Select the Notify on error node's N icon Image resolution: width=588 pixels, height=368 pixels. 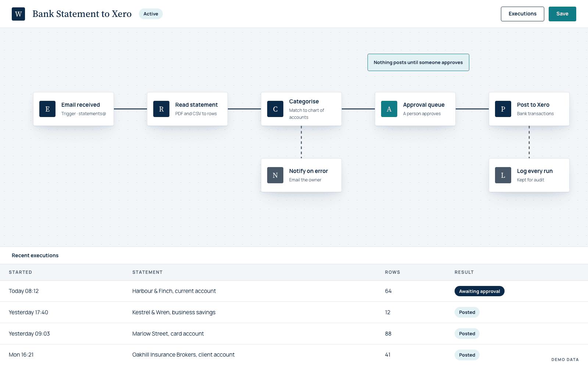click(275, 175)
